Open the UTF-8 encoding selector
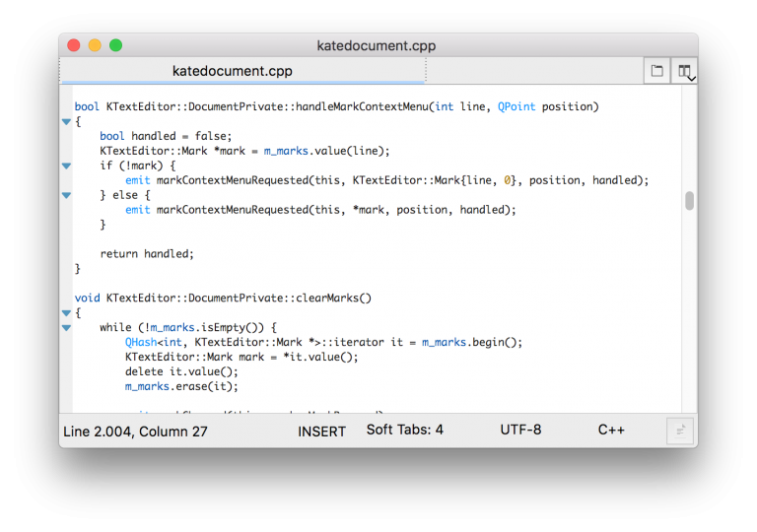The width and height of the screenshot is (757, 532). (x=520, y=431)
